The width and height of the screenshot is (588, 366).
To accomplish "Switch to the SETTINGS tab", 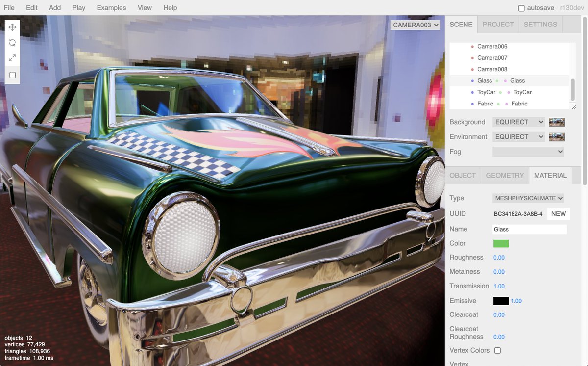I will (x=540, y=24).
